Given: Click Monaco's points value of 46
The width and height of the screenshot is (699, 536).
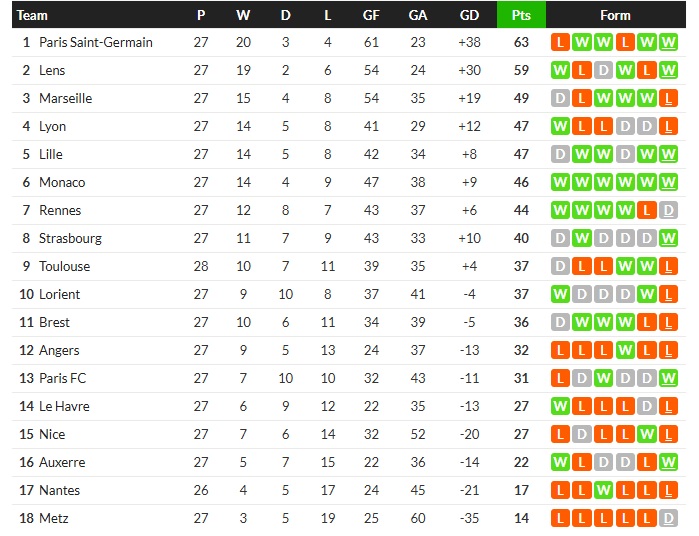Looking at the screenshot, I should click(521, 183).
